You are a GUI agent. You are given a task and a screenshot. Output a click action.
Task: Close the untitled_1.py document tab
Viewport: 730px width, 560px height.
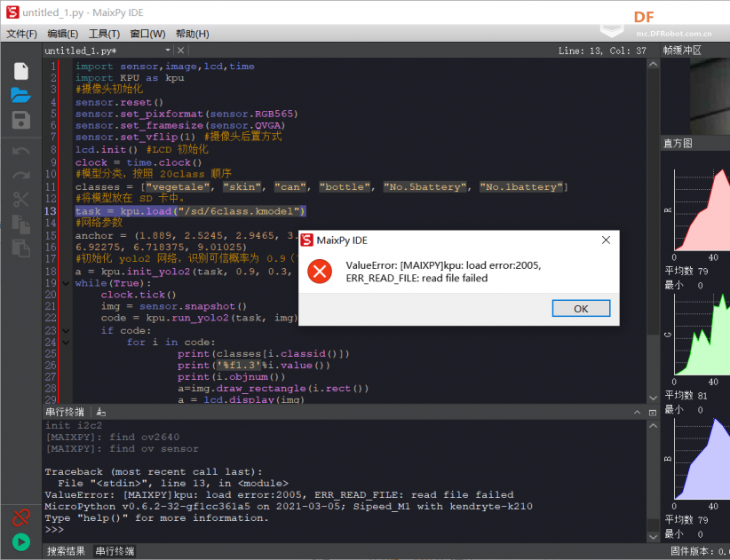click(x=180, y=51)
